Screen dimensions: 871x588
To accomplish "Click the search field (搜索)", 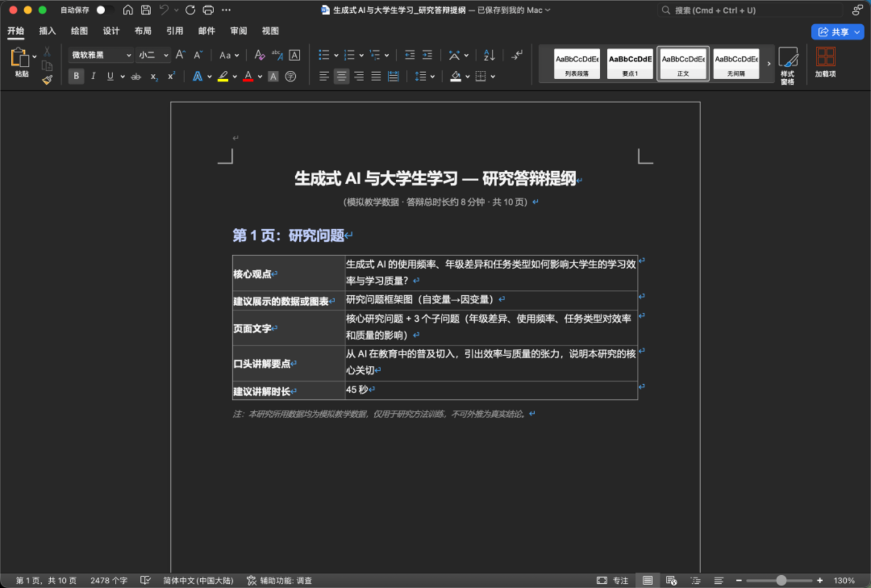I will coord(750,10).
